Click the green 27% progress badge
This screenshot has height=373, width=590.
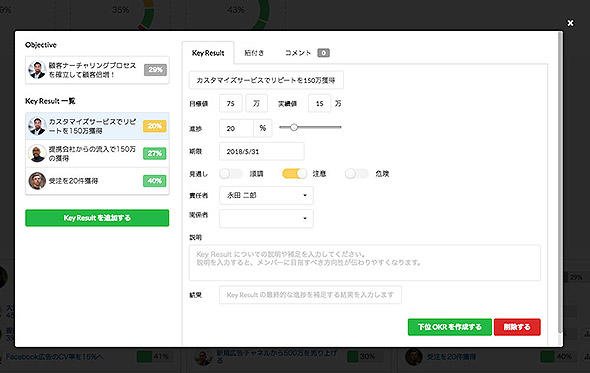coord(155,154)
